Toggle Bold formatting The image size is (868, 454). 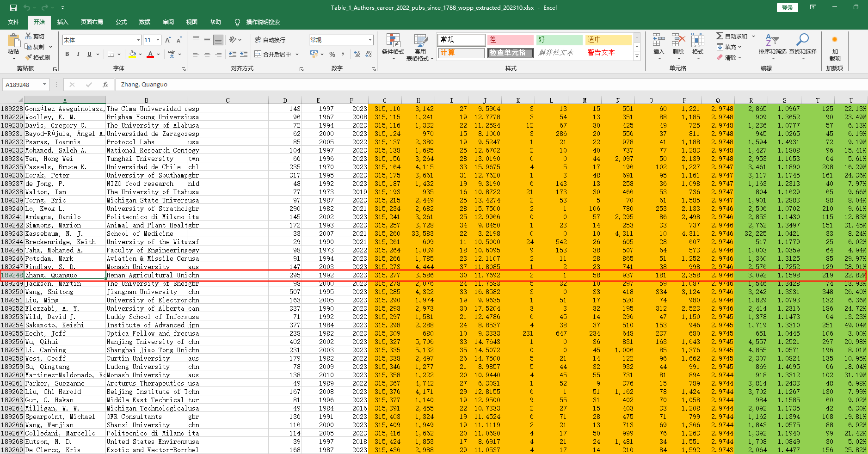(67, 54)
